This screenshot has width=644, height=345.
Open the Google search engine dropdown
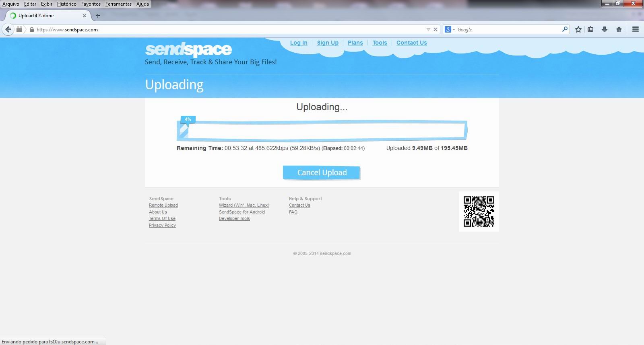450,29
